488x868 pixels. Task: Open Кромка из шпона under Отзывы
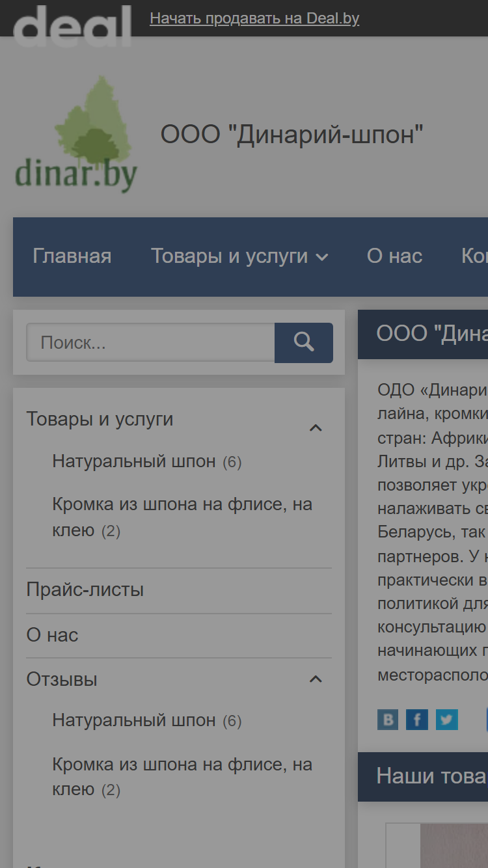click(x=182, y=776)
